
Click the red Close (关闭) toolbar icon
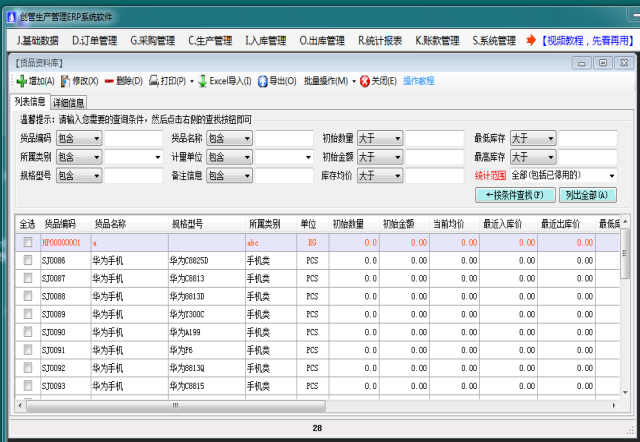(365, 81)
